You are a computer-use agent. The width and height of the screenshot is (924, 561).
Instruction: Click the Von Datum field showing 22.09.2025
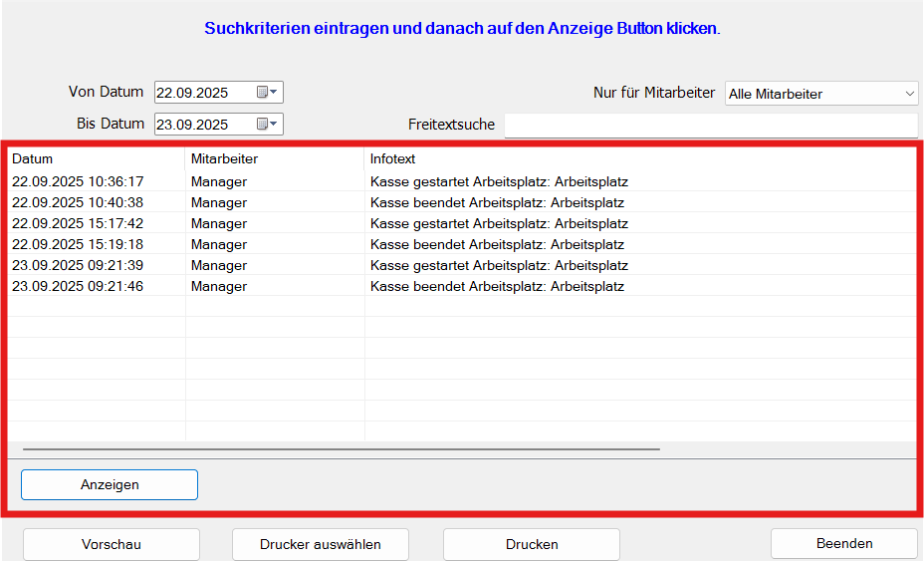click(x=219, y=92)
